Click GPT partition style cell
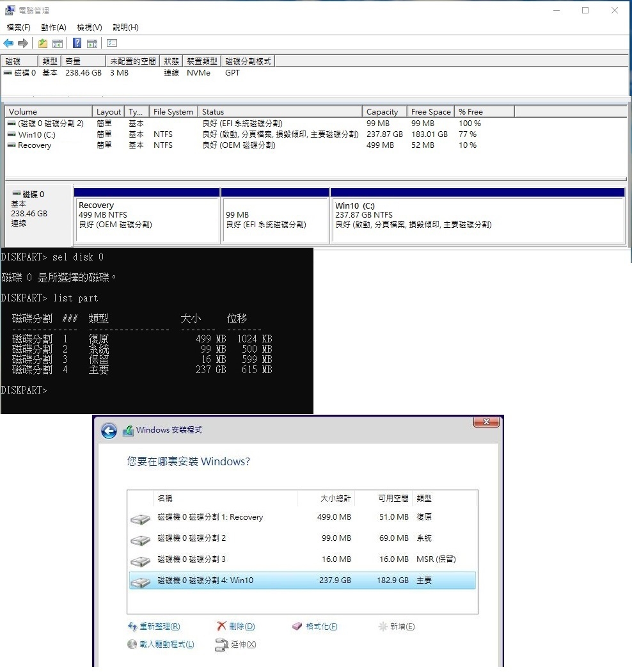 tap(232, 73)
